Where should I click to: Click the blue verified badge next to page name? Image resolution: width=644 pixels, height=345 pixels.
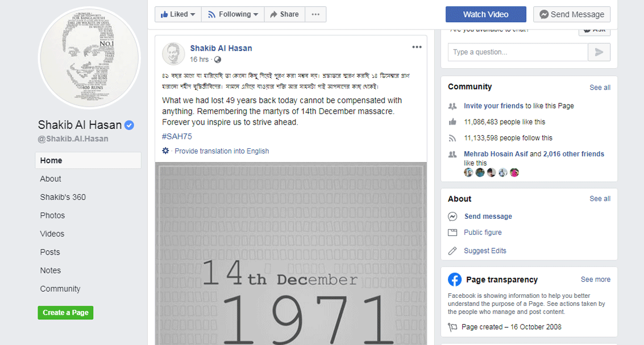(x=129, y=125)
